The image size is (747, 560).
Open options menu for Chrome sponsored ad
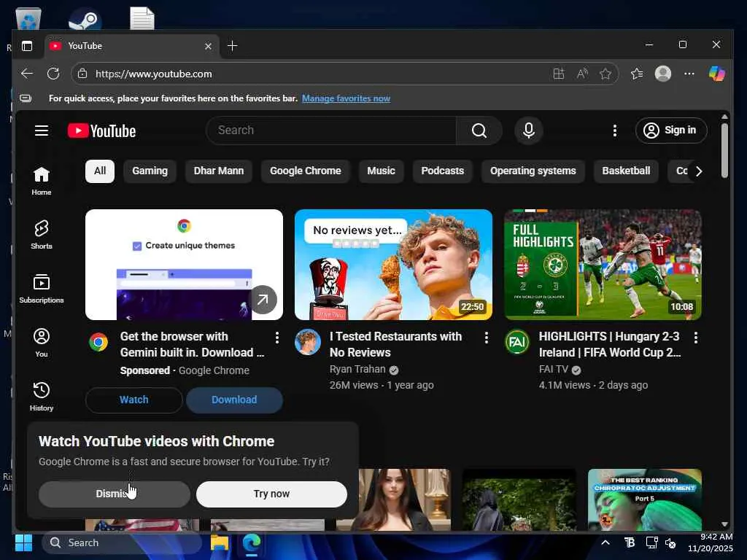[276, 338]
